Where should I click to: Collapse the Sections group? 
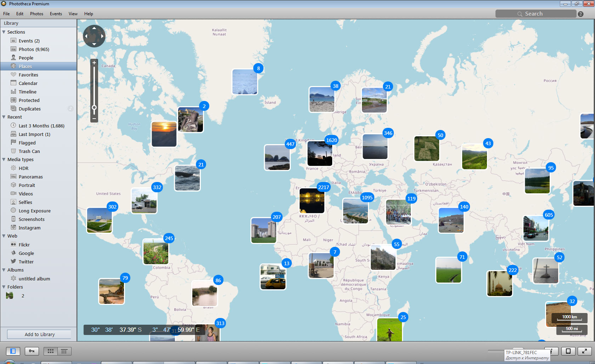pyautogui.click(x=4, y=32)
